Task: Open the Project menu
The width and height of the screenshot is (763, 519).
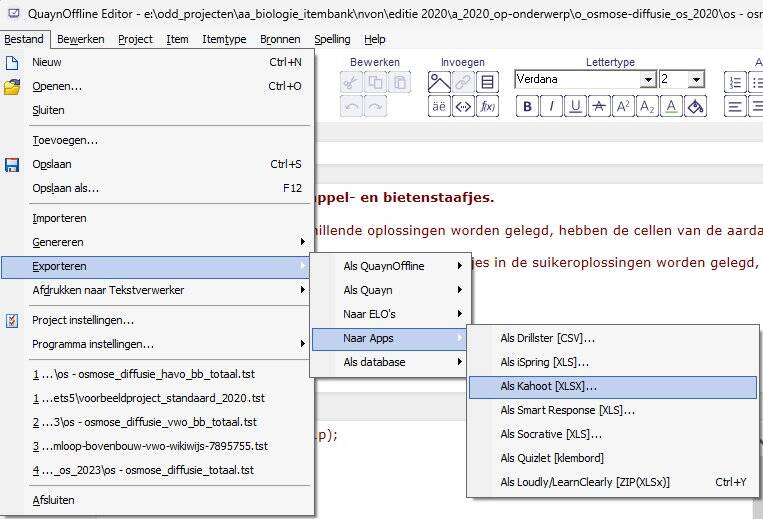Action: coord(135,39)
